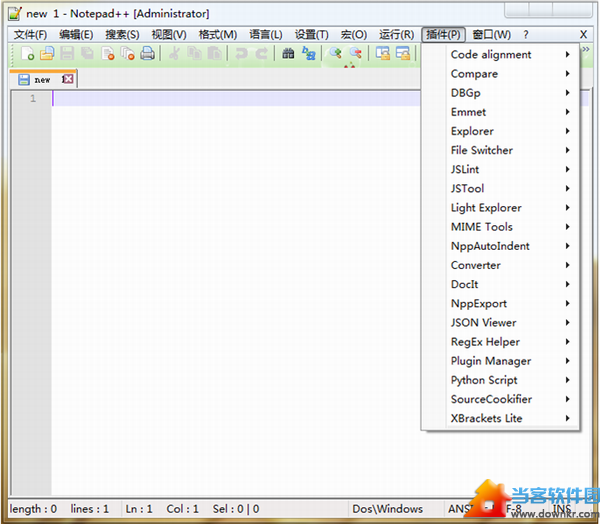Open the 编辑(E) menu

[x=76, y=35]
